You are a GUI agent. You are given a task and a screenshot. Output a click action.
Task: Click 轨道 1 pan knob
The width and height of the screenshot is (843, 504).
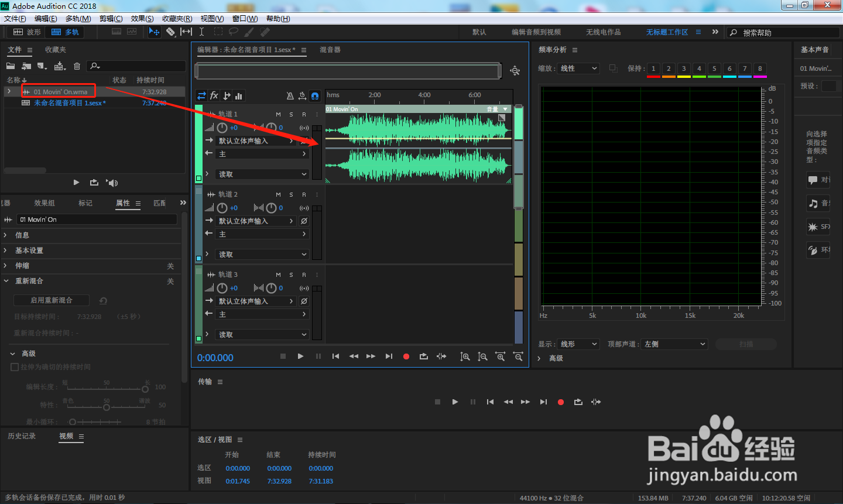[271, 128]
